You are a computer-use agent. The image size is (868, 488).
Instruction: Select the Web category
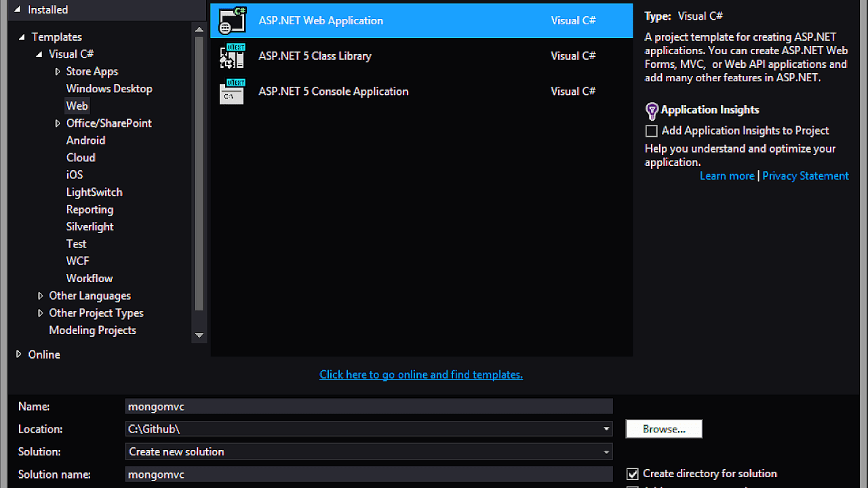(77, 106)
